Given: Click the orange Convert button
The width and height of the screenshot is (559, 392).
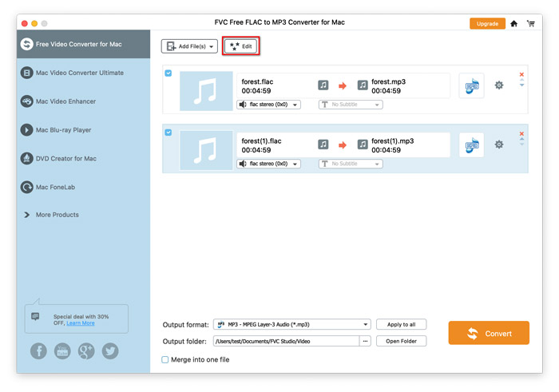Looking at the screenshot, I should point(489,333).
